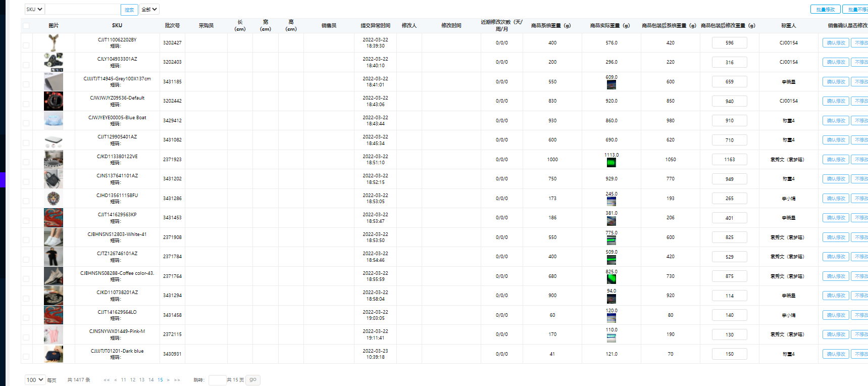Go to previous page with '<' arrow
This screenshot has height=386, width=868.
pyautogui.click(x=116, y=380)
